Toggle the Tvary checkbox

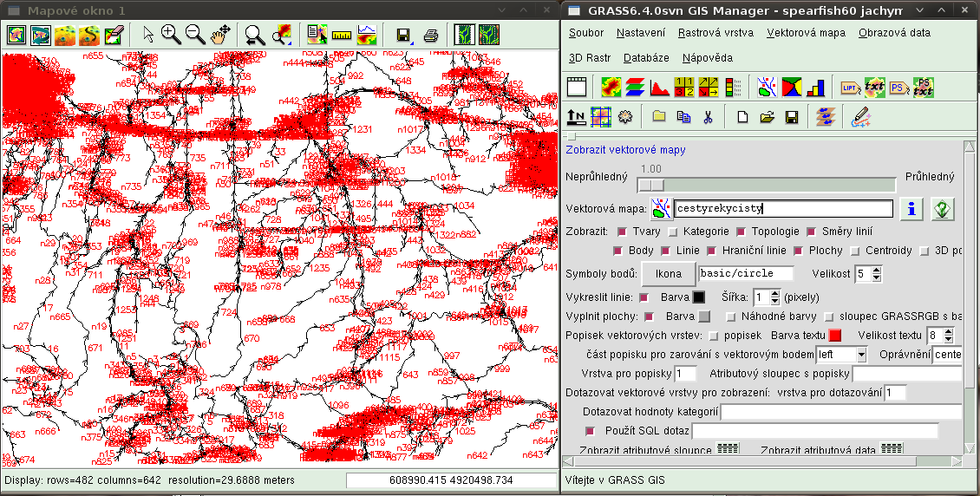tap(622, 232)
